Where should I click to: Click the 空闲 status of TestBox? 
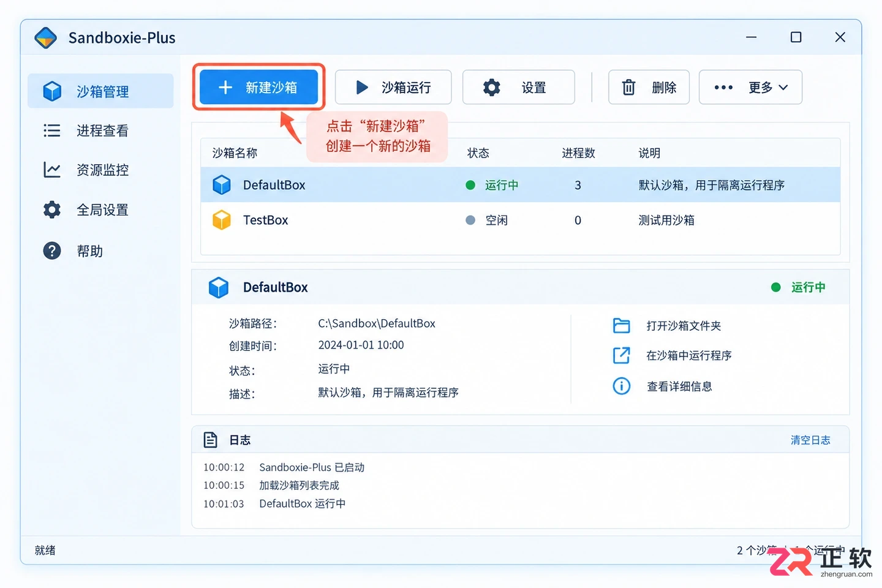pyautogui.click(x=496, y=220)
